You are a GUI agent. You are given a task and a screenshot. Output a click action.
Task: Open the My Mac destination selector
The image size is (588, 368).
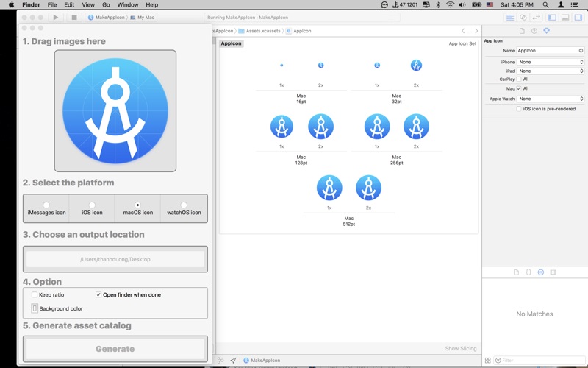[x=142, y=17]
